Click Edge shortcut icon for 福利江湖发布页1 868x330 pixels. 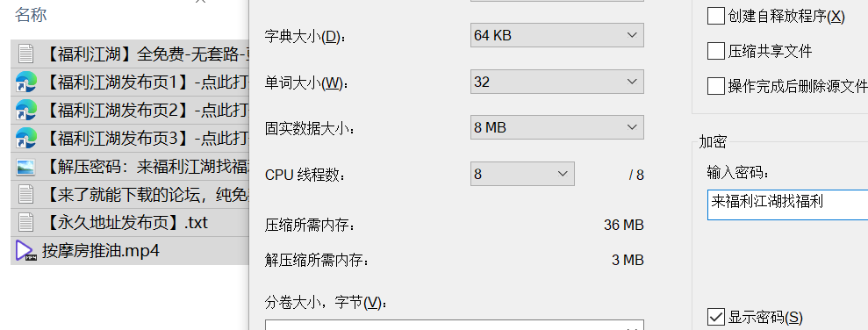pos(25,82)
